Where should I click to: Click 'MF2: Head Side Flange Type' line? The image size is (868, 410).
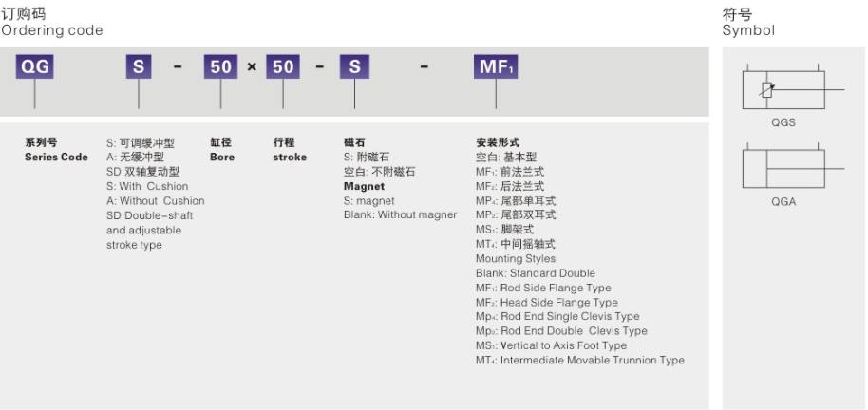coord(546,303)
